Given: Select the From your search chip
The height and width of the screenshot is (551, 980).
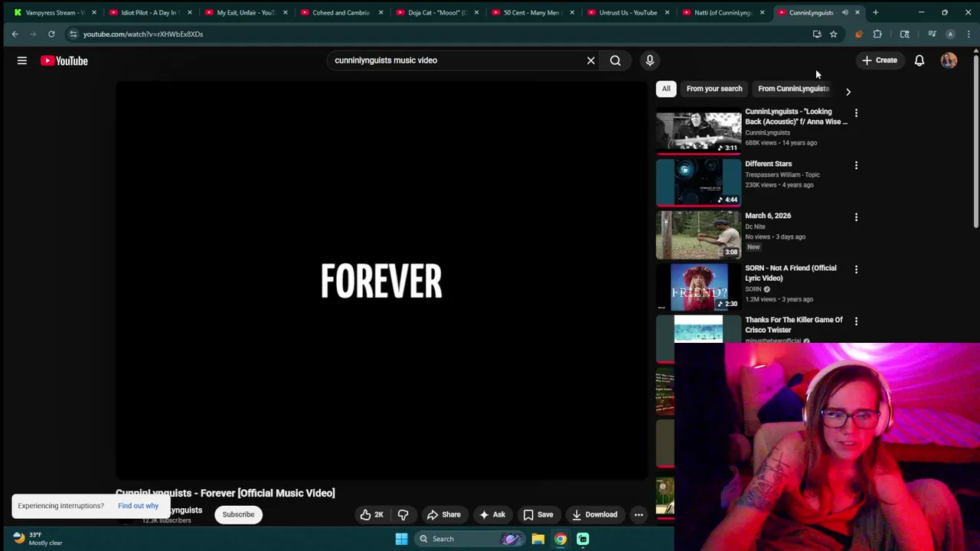Looking at the screenshot, I should click(x=714, y=89).
